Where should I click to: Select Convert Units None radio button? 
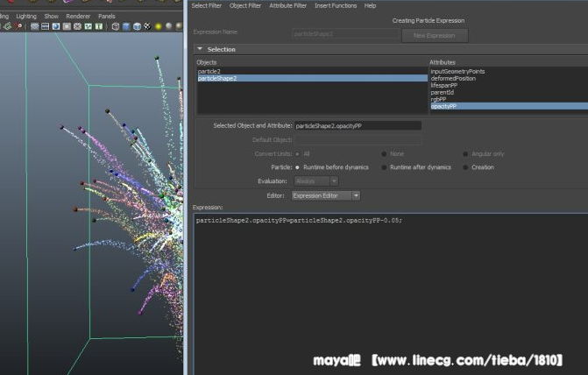coord(384,154)
